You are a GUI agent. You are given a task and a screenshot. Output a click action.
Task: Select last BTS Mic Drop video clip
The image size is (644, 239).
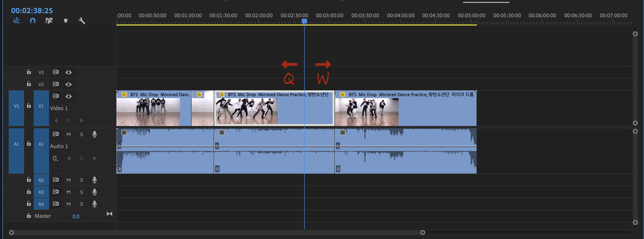pyautogui.click(x=406, y=108)
